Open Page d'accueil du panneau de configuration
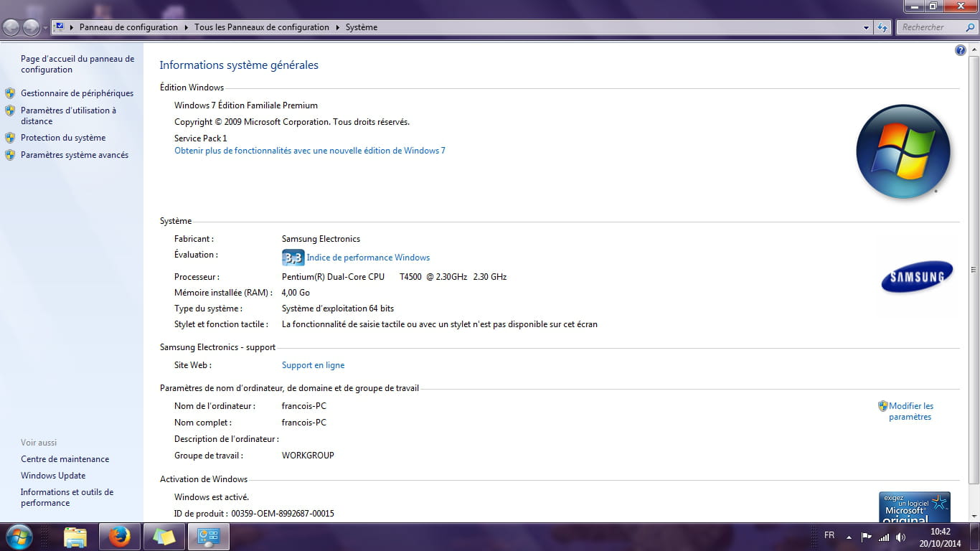This screenshot has height=551, width=980. [77, 65]
